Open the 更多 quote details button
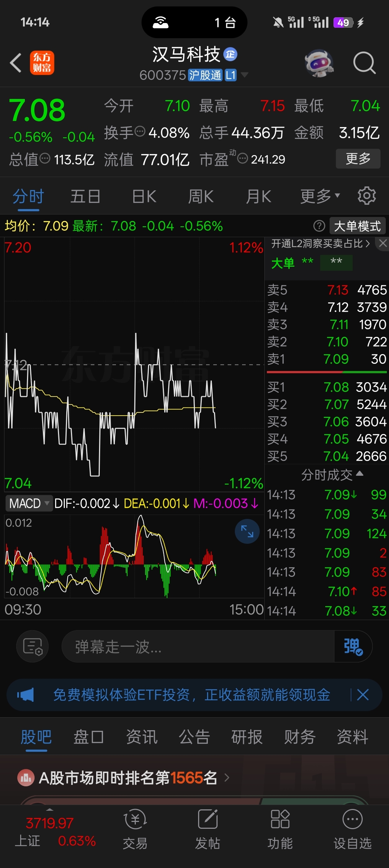Viewport: 389px width, 868px height. pos(358,158)
